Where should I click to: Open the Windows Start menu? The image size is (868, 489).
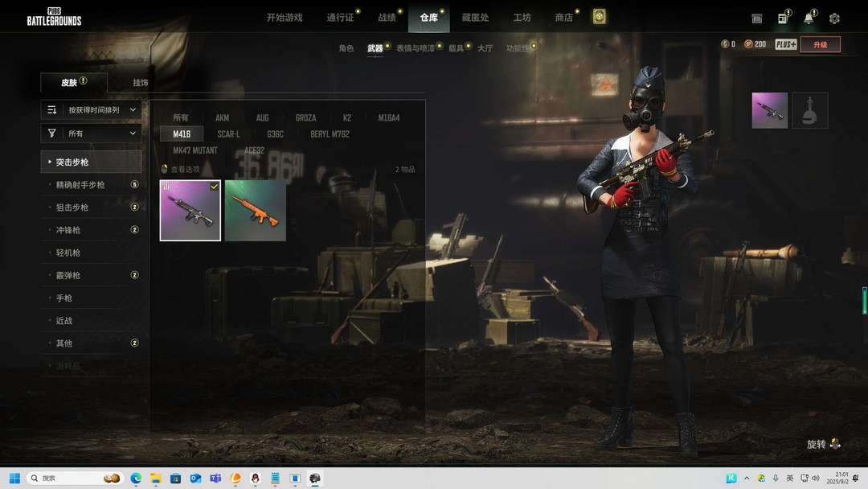[15, 478]
